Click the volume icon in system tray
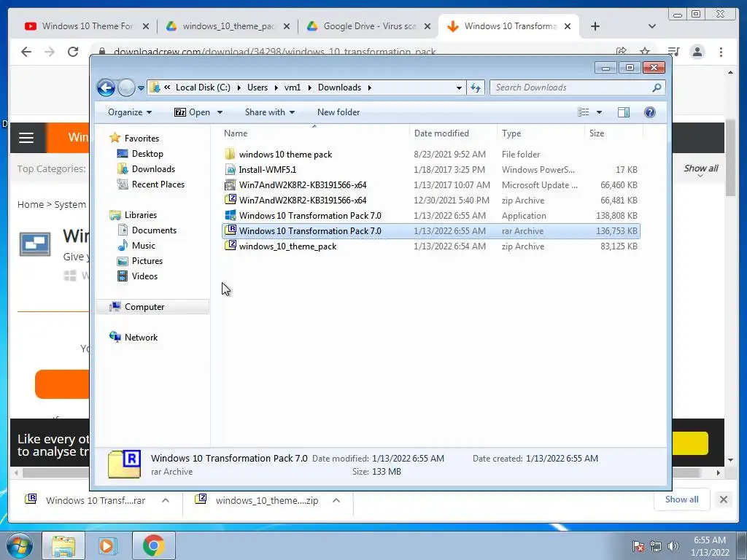Screen dimensions: 747x560 click(673, 546)
